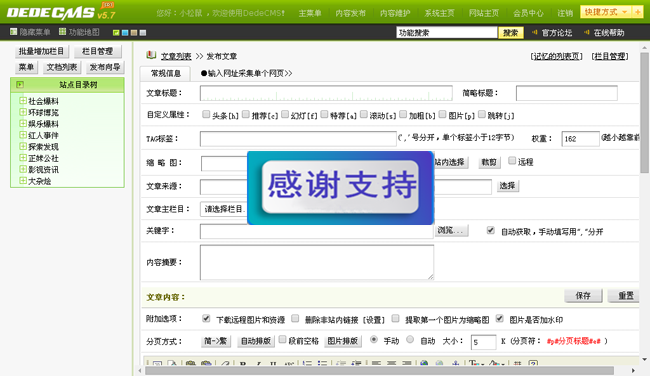Click the 功能地图 grid icon
Image resolution: width=650 pixels, height=376 pixels.
(63, 32)
